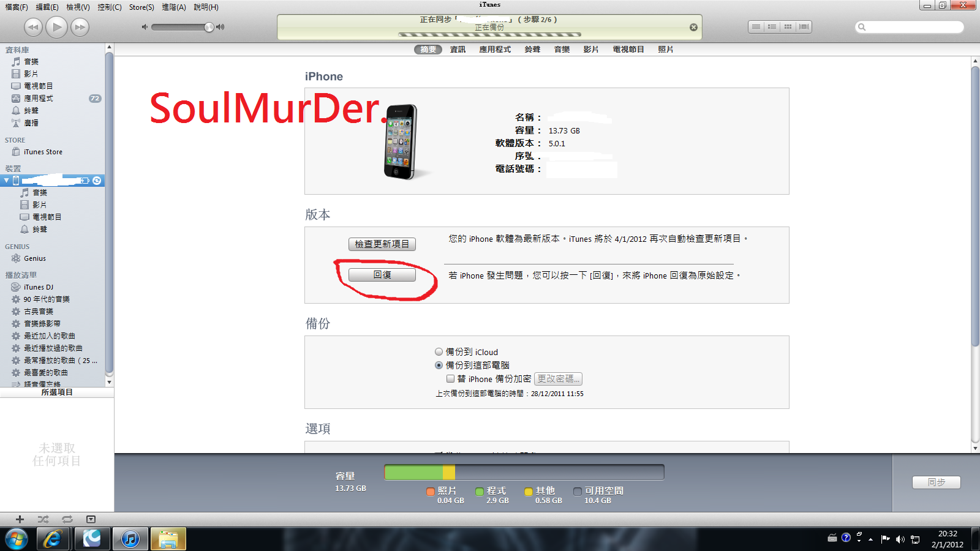Viewport: 980px width, 551px height.
Task: Select the 備份到 iCloud radio option
Action: pos(439,352)
